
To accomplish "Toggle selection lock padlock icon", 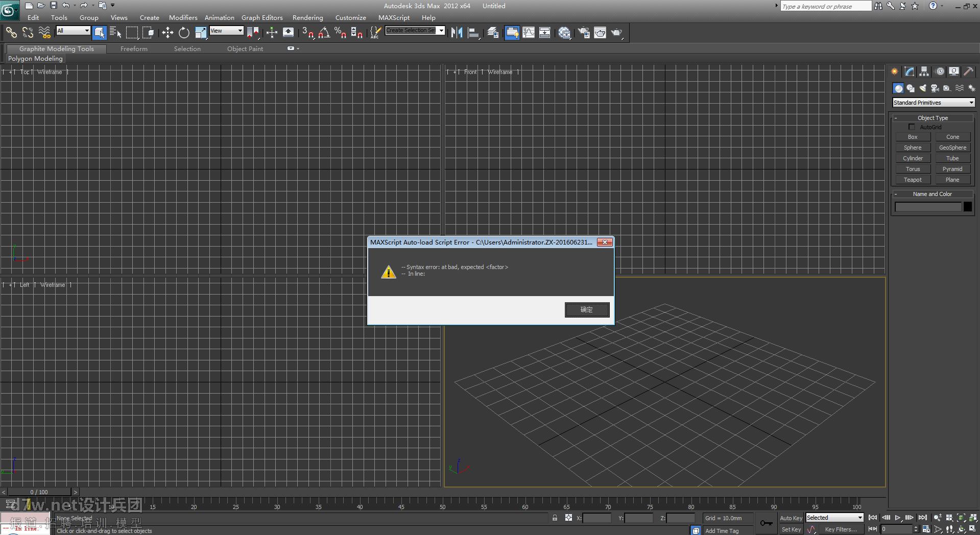I will [x=555, y=518].
